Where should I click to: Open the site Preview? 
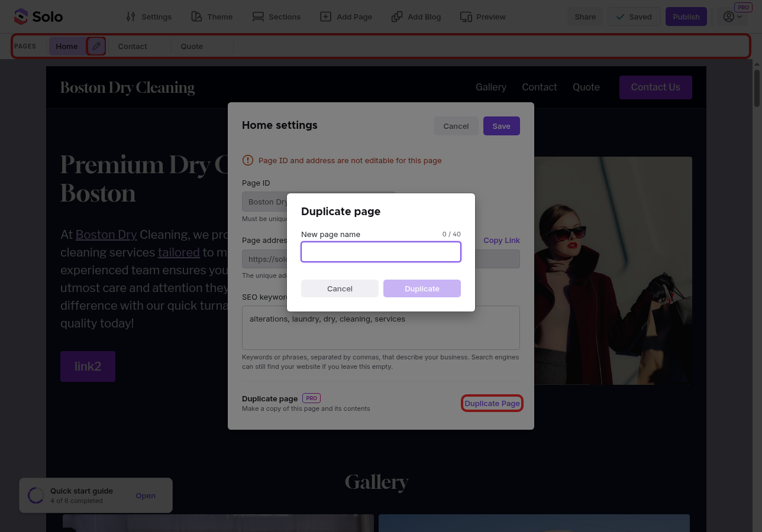[x=483, y=17]
